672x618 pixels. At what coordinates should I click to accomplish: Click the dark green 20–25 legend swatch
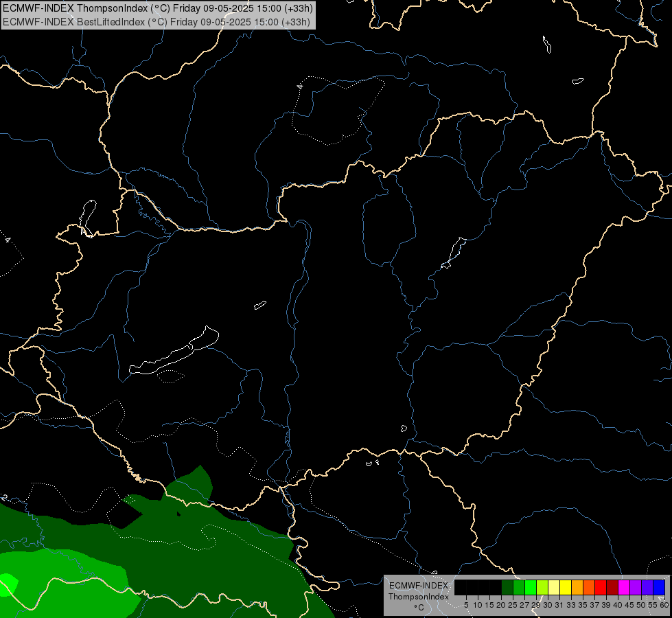tap(507, 587)
